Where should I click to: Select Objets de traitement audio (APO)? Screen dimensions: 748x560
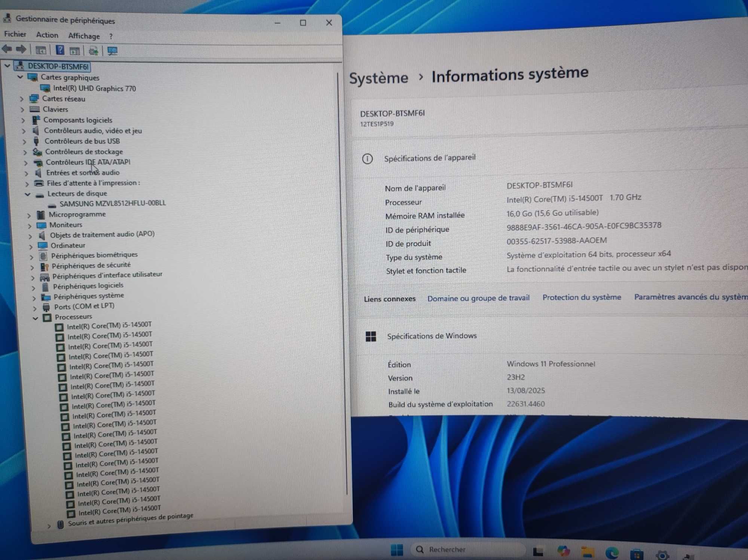[102, 235]
